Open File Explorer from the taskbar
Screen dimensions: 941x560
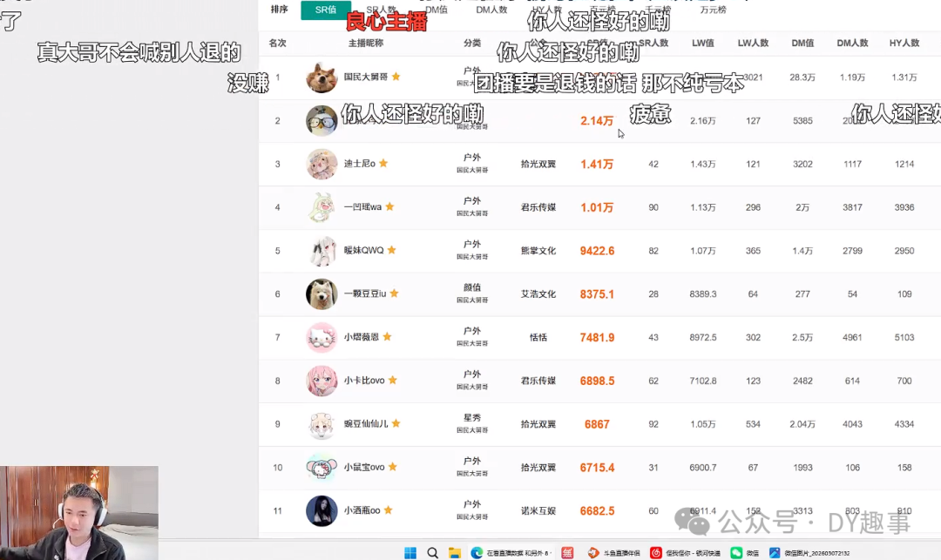(x=455, y=553)
